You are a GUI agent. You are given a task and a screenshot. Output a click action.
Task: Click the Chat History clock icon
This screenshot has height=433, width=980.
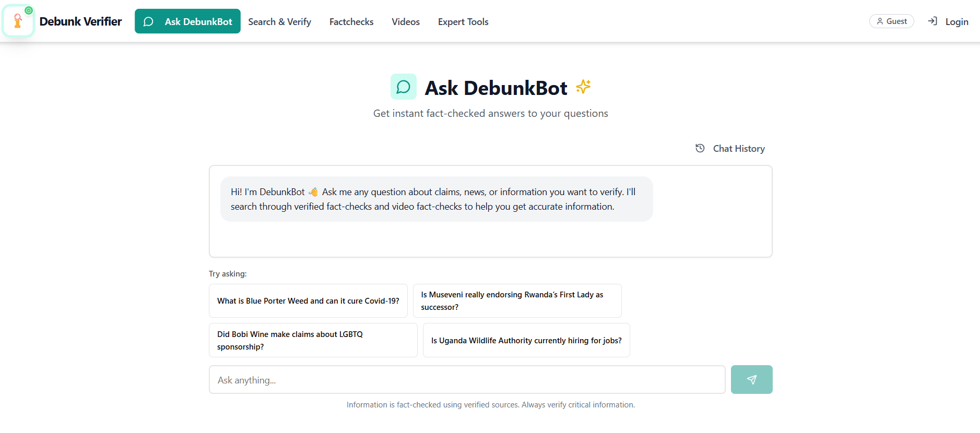(700, 148)
